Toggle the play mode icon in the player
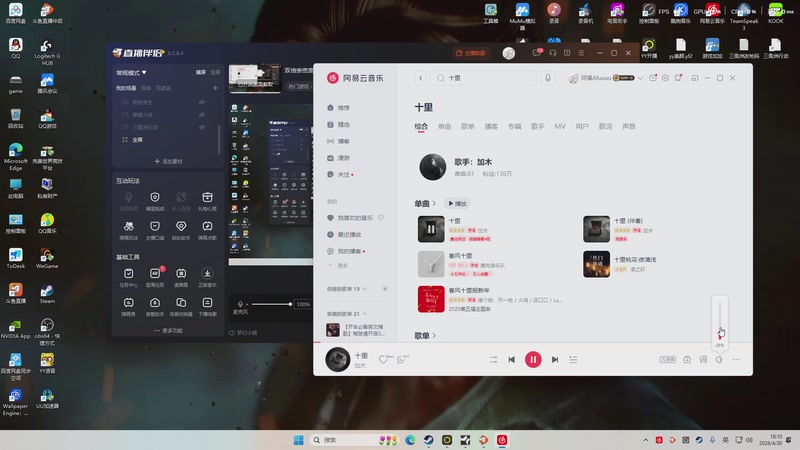The image size is (800, 450). pyautogui.click(x=493, y=360)
